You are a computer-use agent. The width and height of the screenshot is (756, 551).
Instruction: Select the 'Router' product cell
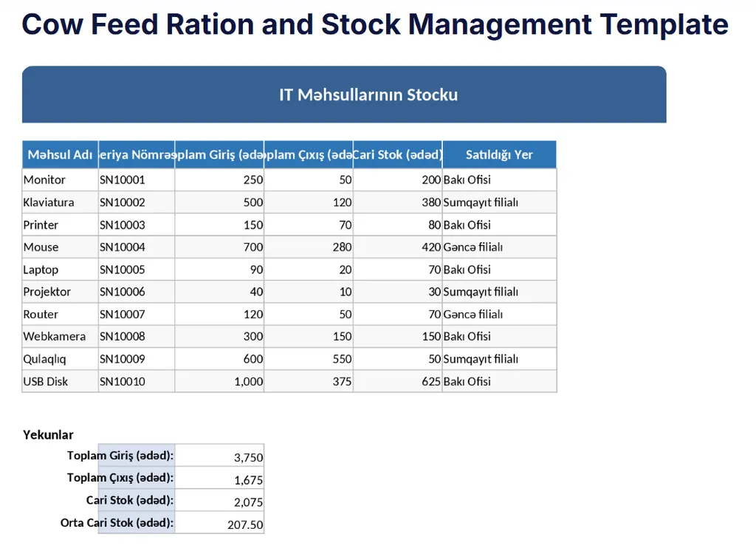click(60, 314)
